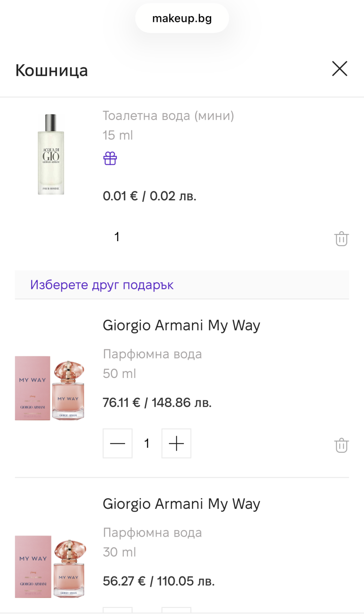Open Giorgio Armani My Way 50 ml title
This screenshot has width=364, height=616.
click(x=181, y=326)
